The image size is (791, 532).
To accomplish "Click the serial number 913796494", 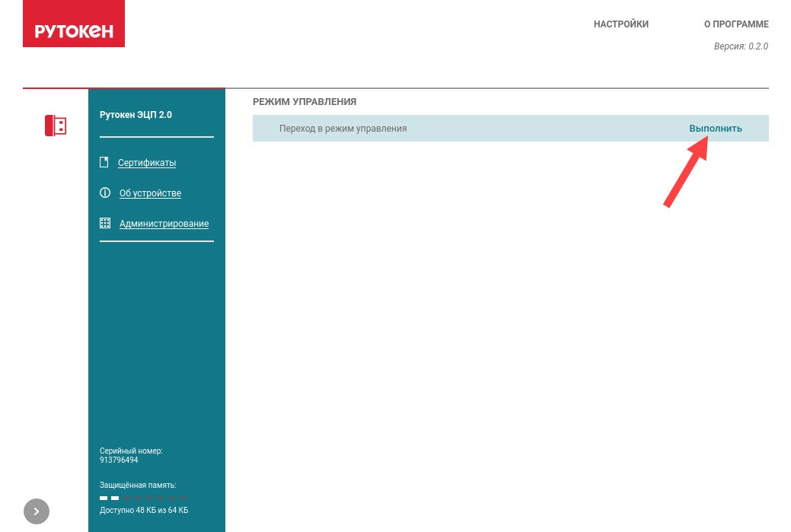I will tap(119, 460).
